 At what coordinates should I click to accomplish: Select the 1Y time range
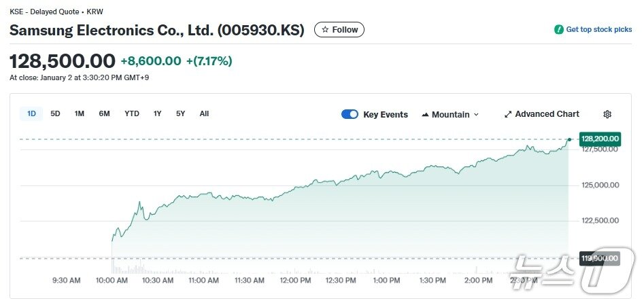158,113
